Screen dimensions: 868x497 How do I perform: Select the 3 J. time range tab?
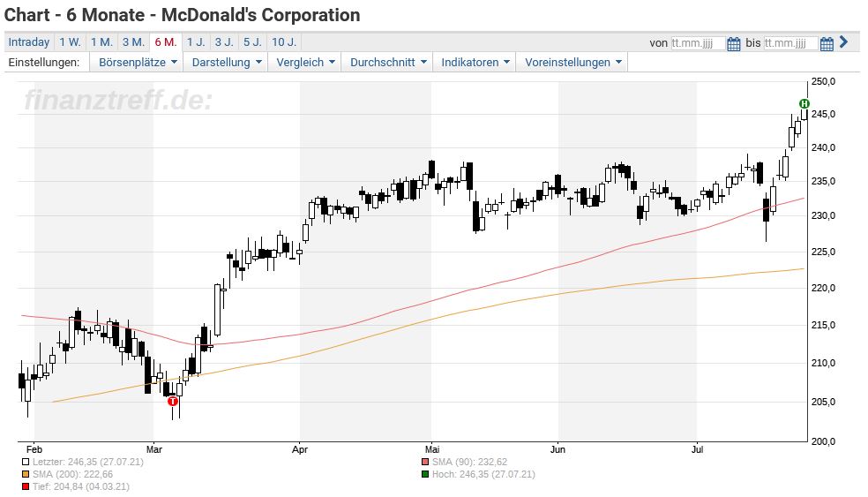[x=224, y=42]
